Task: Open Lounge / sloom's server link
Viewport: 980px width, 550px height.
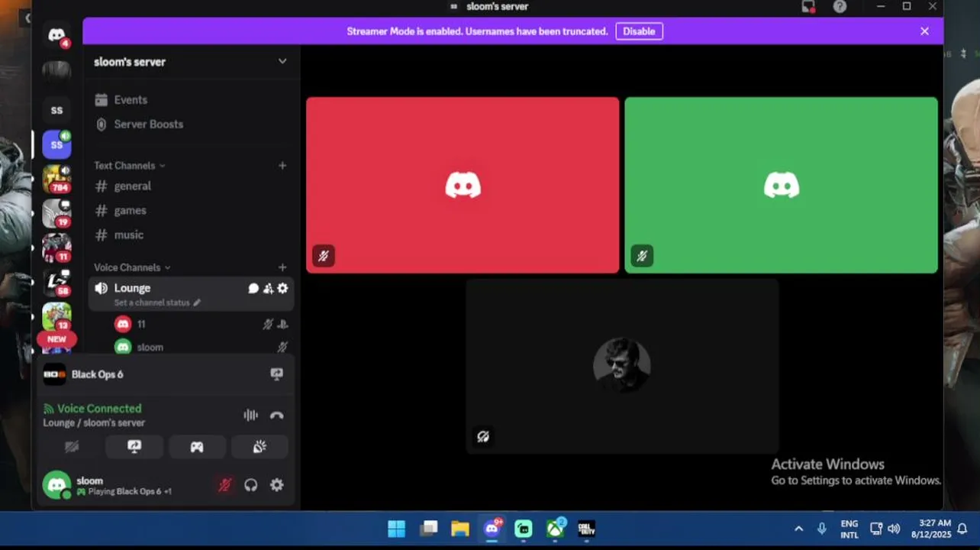Action: [94, 423]
